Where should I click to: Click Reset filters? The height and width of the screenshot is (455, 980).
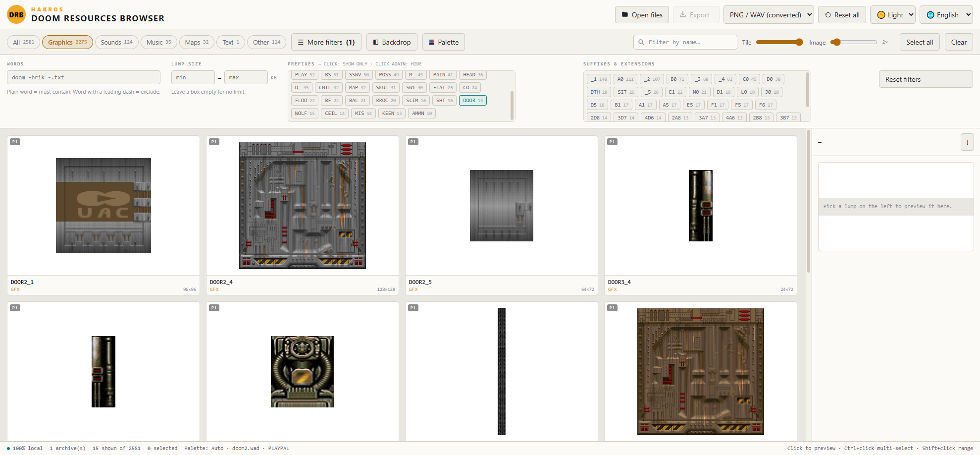926,79
